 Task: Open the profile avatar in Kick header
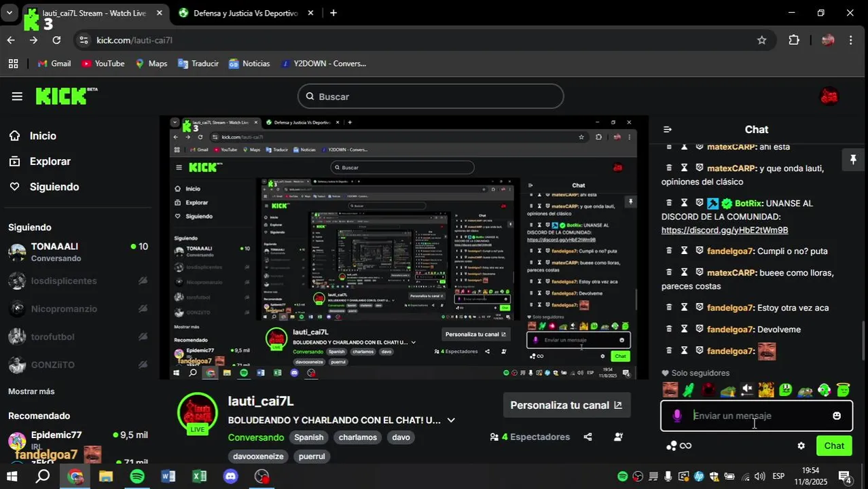pos(829,96)
